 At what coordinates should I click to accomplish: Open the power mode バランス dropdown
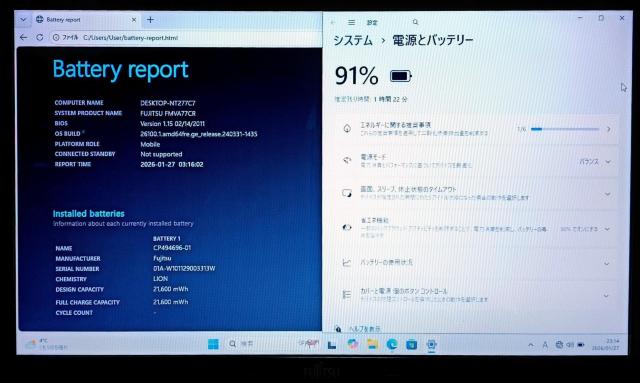tap(595, 162)
